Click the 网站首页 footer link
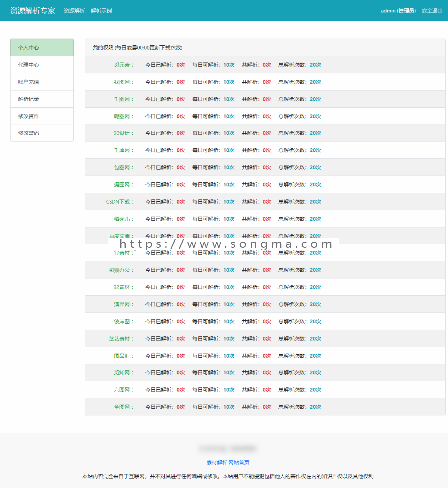The width and height of the screenshot is (448, 488). (x=239, y=463)
